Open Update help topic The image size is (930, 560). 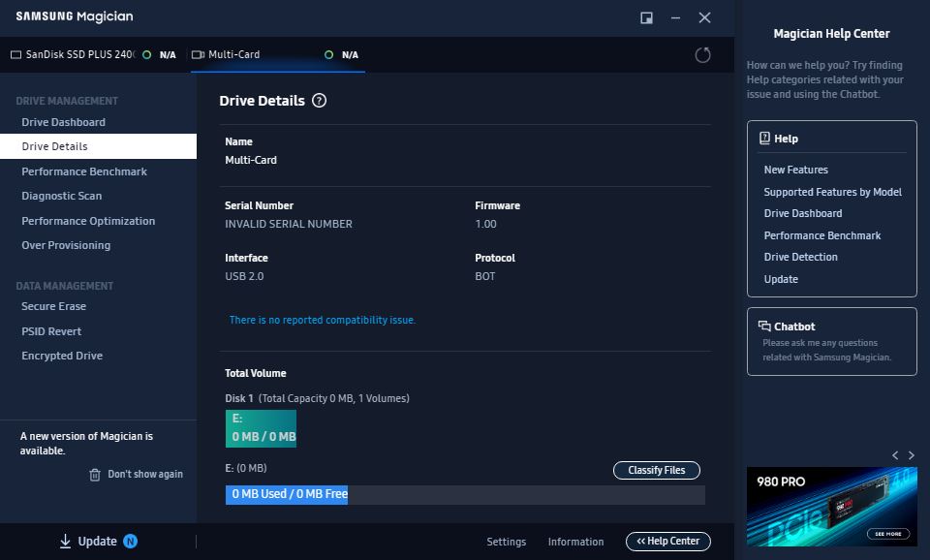click(x=781, y=279)
